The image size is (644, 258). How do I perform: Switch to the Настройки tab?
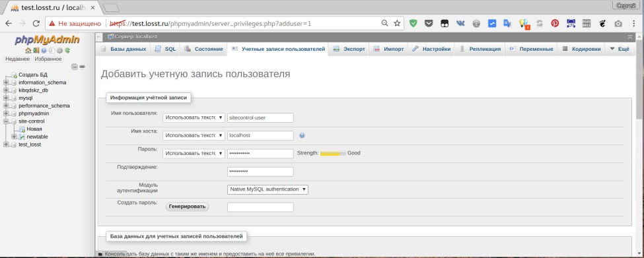point(431,49)
